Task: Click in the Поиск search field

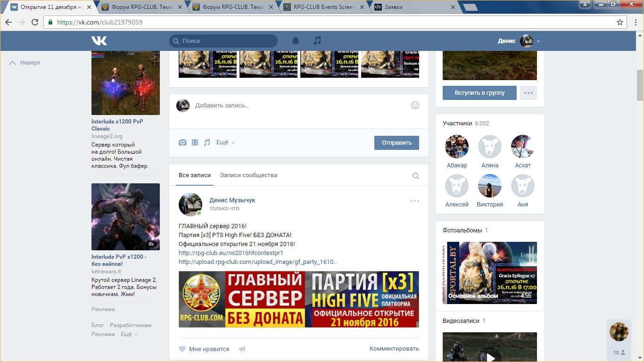Action: [x=223, y=41]
